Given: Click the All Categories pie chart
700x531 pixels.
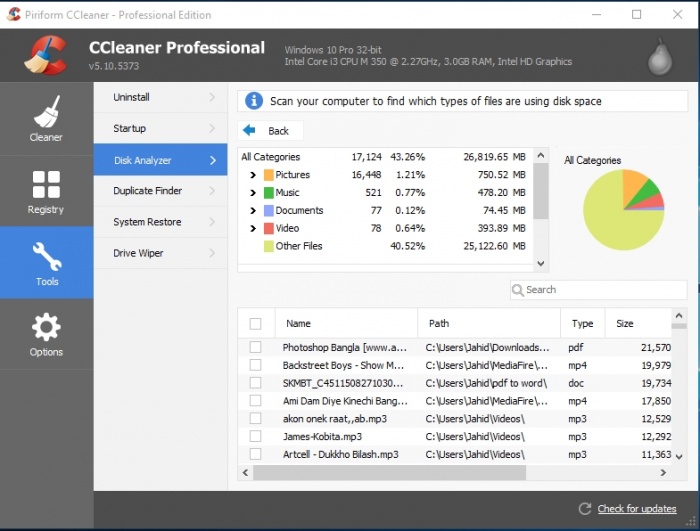Looking at the screenshot, I should (623, 209).
